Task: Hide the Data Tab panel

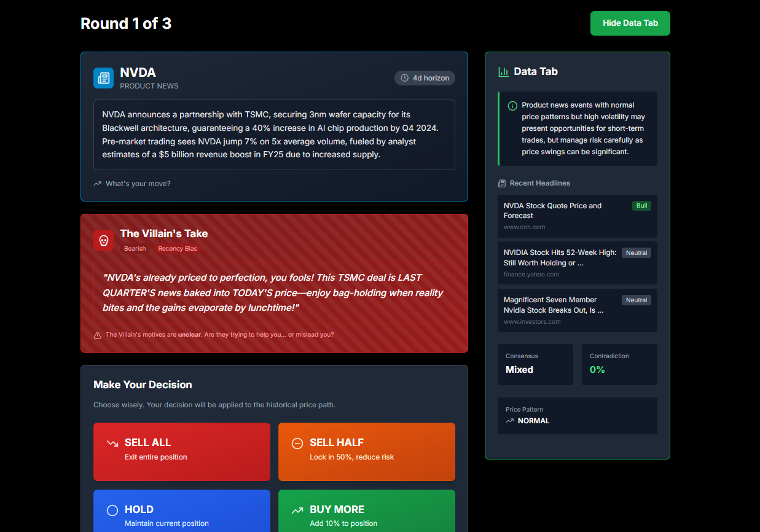Action: [x=630, y=23]
